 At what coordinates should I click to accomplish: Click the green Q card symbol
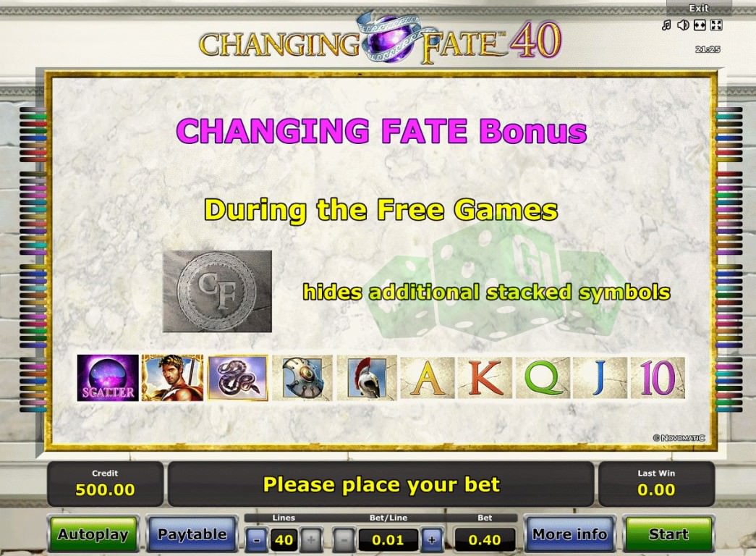[x=543, y=378]
